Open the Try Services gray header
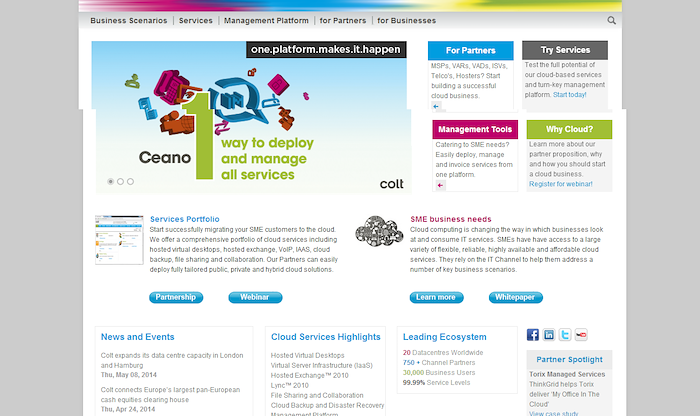700x416 pixels. pos(565,50)
